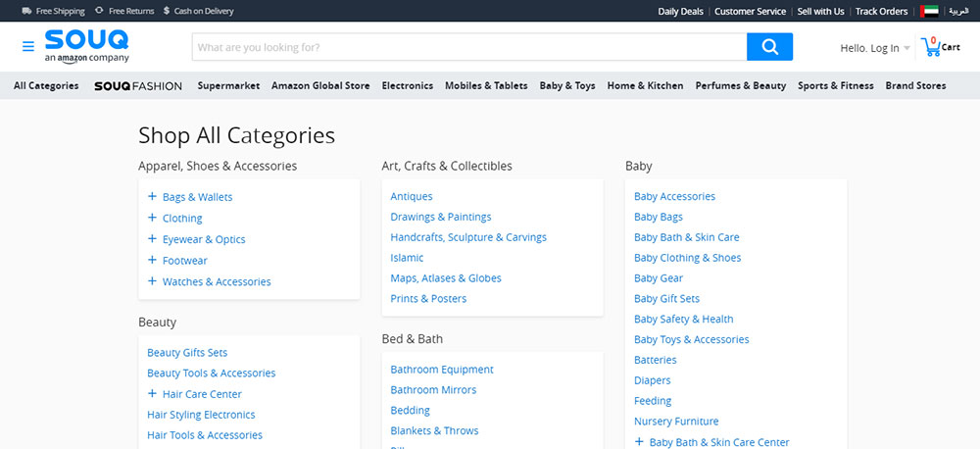Click the Daily Deals link
Screen dimensions: 980x449
click(x=681, y=11)
